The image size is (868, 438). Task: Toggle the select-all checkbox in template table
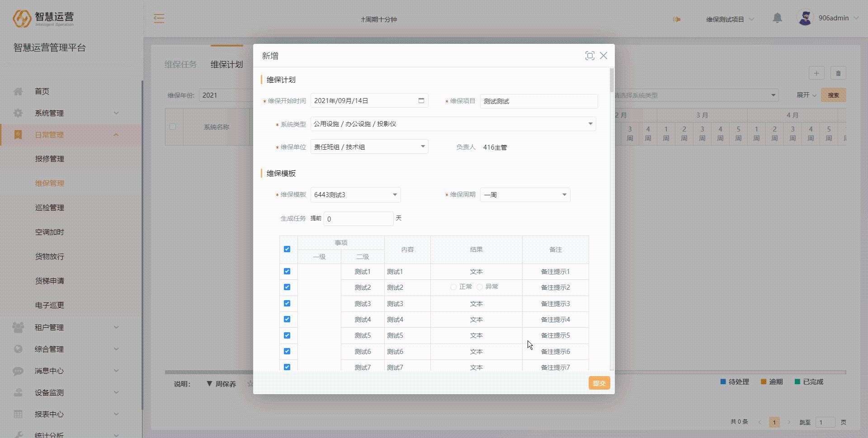click(x=287, y=249)
